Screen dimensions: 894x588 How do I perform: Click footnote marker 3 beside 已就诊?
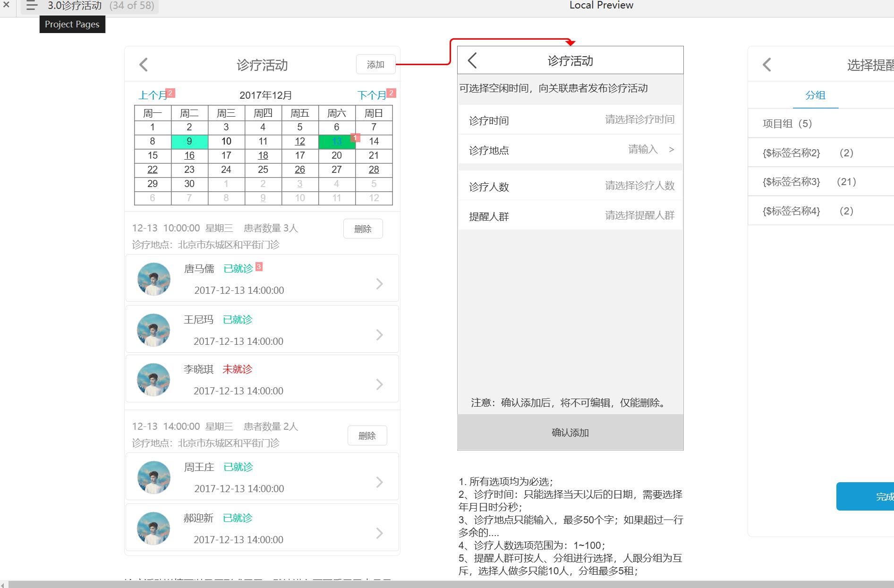[259, 267]
